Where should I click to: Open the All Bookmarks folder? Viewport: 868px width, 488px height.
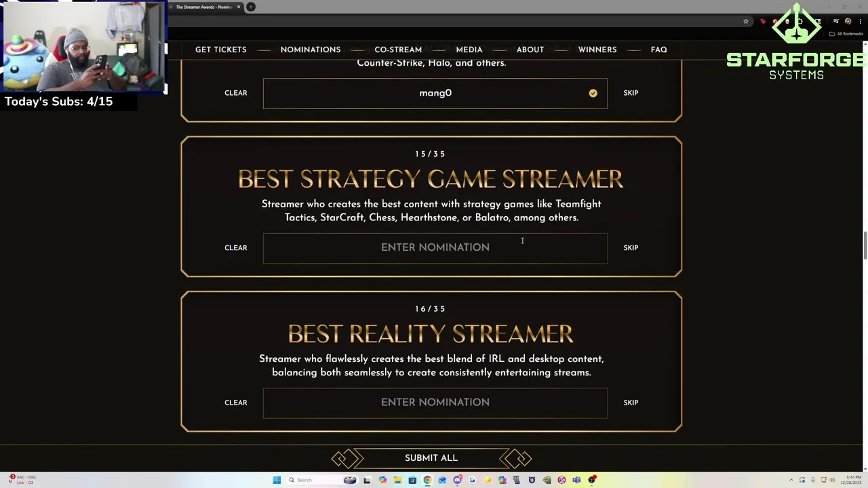pos(846,34)
